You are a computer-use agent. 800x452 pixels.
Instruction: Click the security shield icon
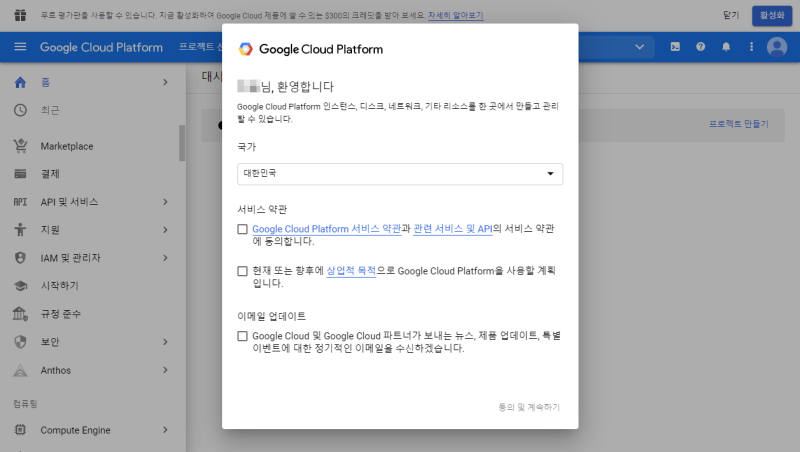click(x=20, y=342)
